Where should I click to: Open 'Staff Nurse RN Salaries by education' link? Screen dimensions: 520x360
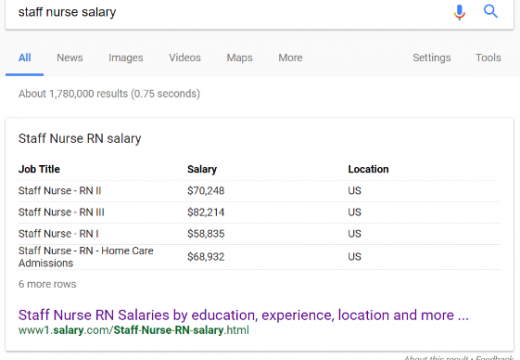point(243,315)
